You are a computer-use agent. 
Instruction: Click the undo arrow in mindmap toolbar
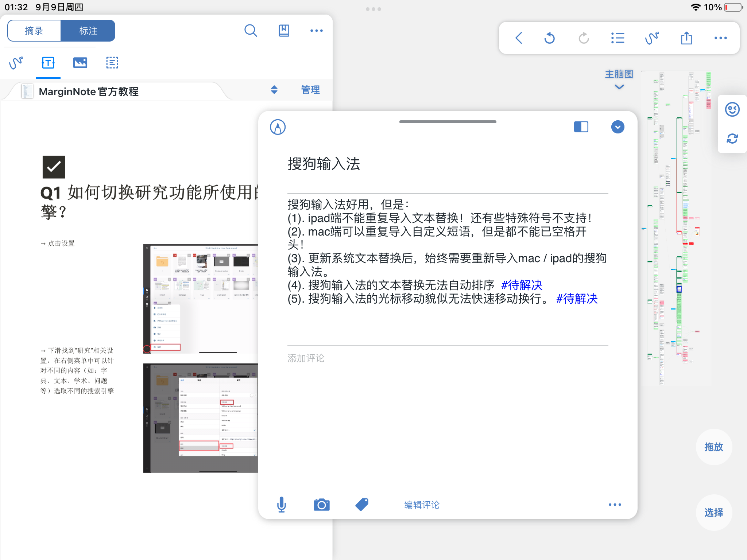tap(549, 38)
